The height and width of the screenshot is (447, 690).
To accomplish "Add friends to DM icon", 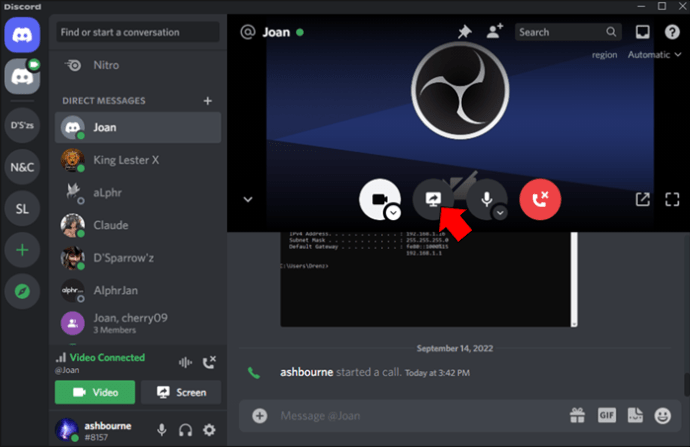I will (x=495, y=32).
